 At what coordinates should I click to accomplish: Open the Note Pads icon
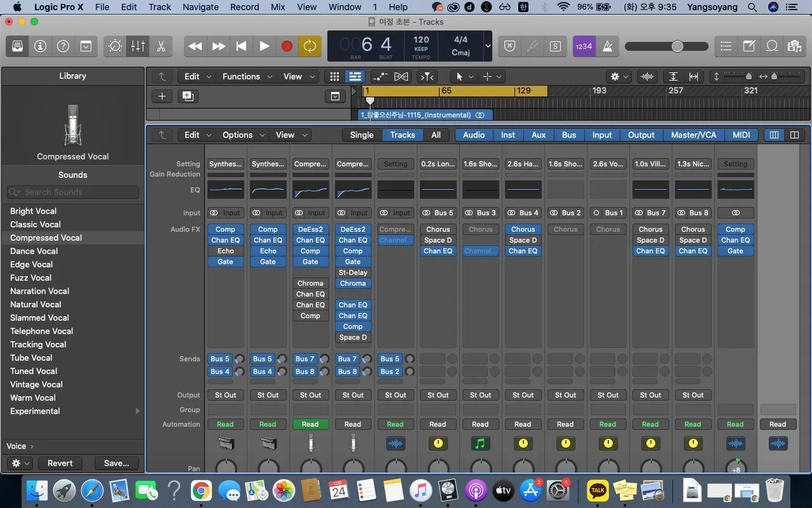click(749, 46)
